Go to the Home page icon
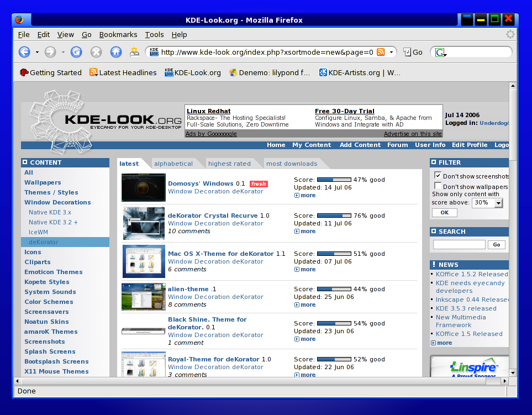 pos(116,52)
